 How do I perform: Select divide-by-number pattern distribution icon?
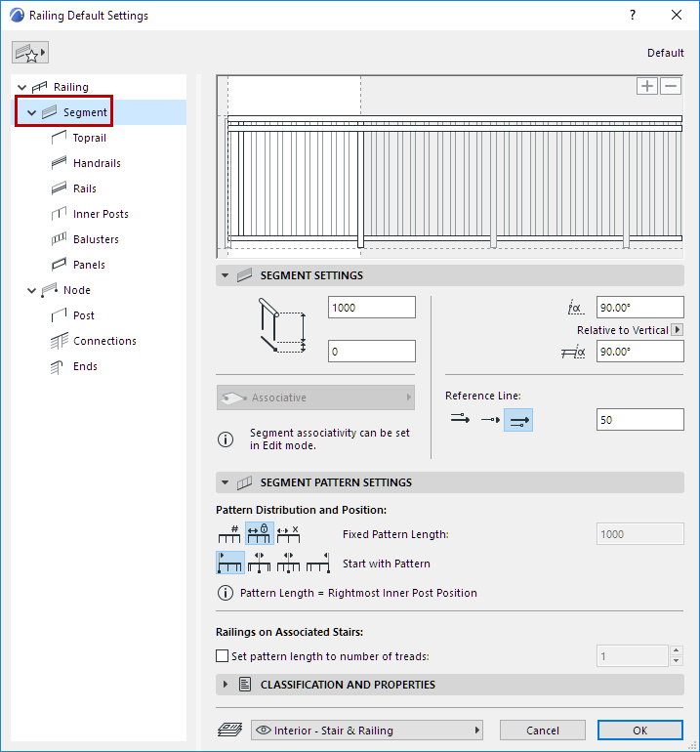click(x=229, y=534)
